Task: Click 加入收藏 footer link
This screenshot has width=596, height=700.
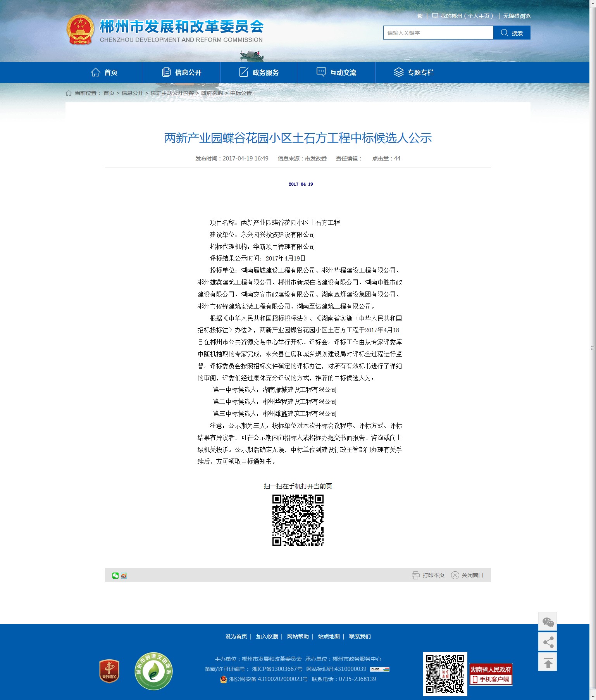Action: [267, 636]
